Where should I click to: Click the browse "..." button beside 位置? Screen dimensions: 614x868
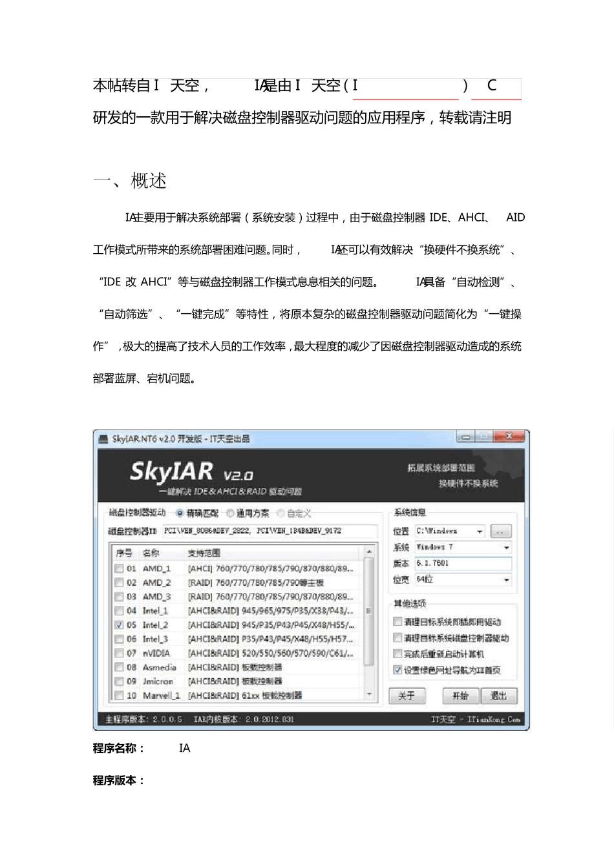pos(501,532)
